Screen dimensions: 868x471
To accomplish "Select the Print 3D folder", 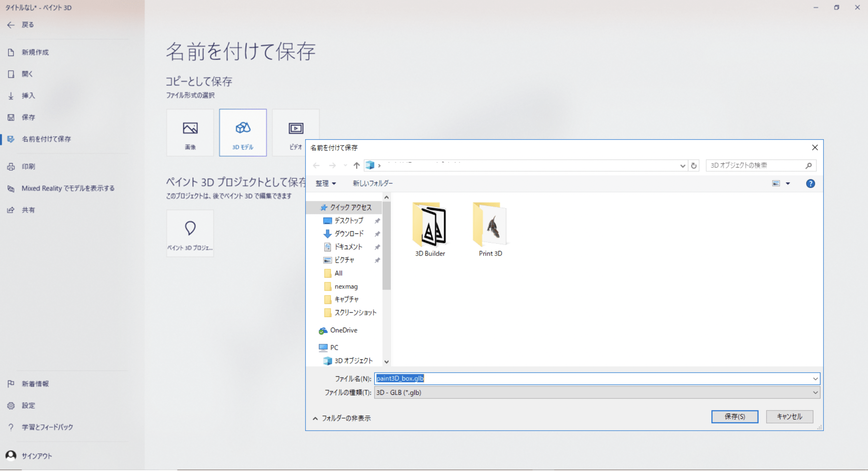I will click(x=490, y=230).
